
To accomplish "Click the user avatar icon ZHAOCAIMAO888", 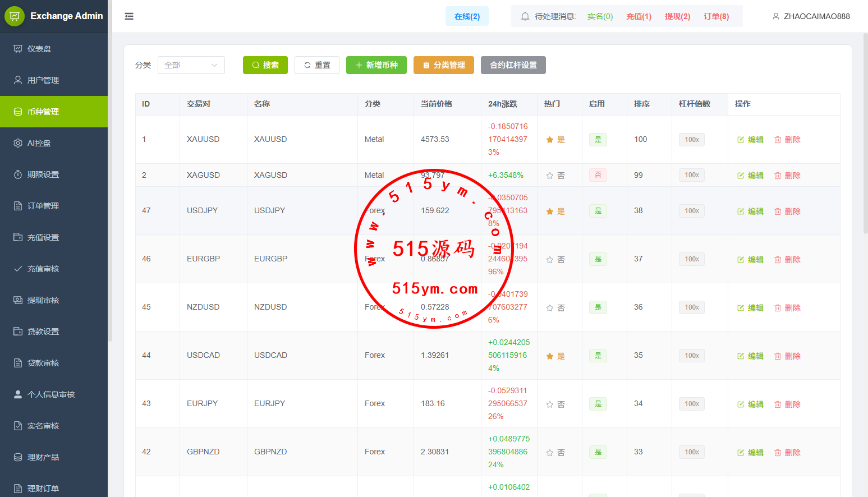I will pos(776,16).
